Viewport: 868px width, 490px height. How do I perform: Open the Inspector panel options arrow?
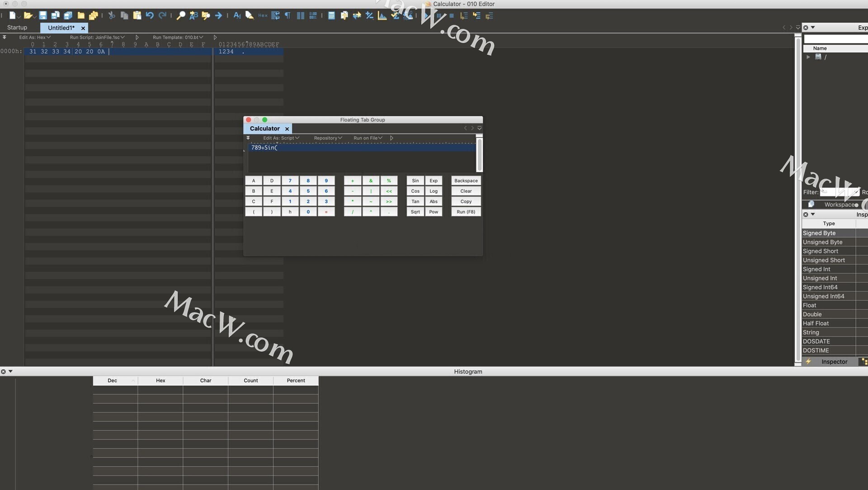click(813, 214)
